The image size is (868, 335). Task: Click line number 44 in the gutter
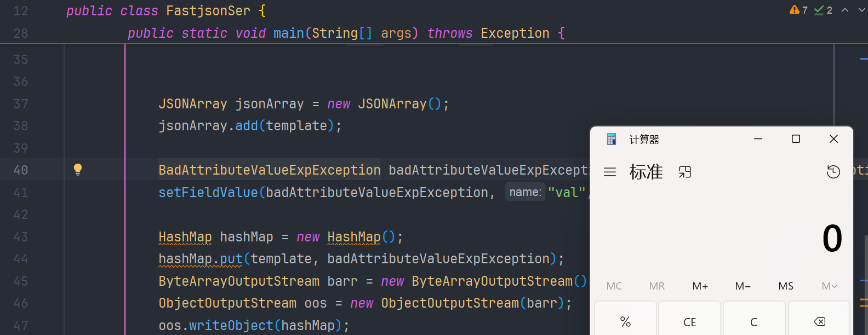click(x=21, y=259)
